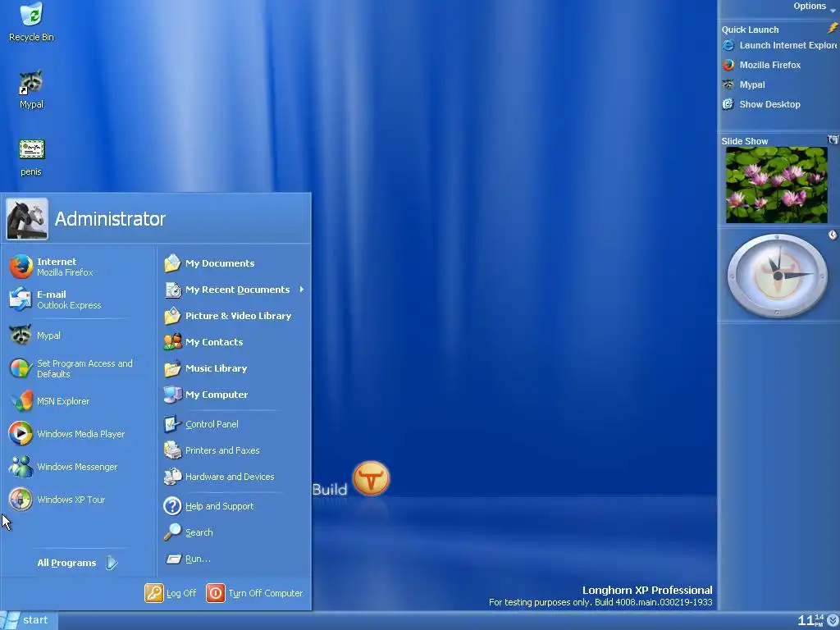Click the Quick Launch tile header
This screenshot has height=630, width=840.
click(x=750, y=30)
